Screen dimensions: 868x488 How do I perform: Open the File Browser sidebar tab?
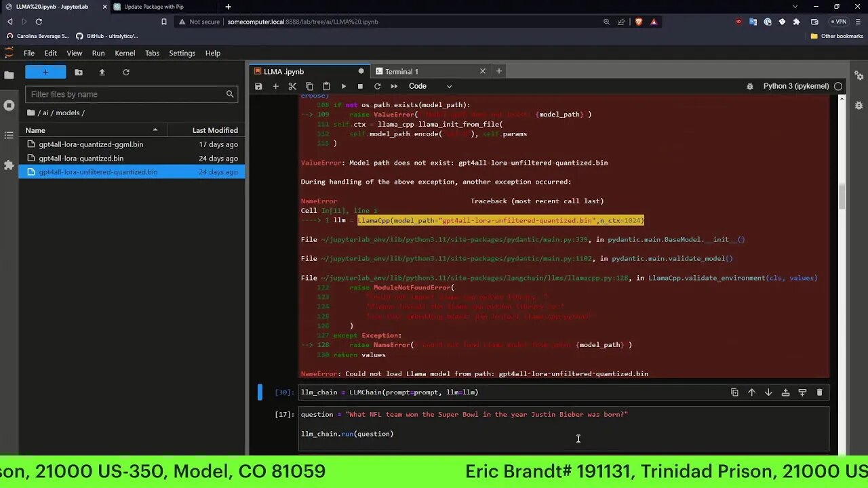(x=9, y=75)
